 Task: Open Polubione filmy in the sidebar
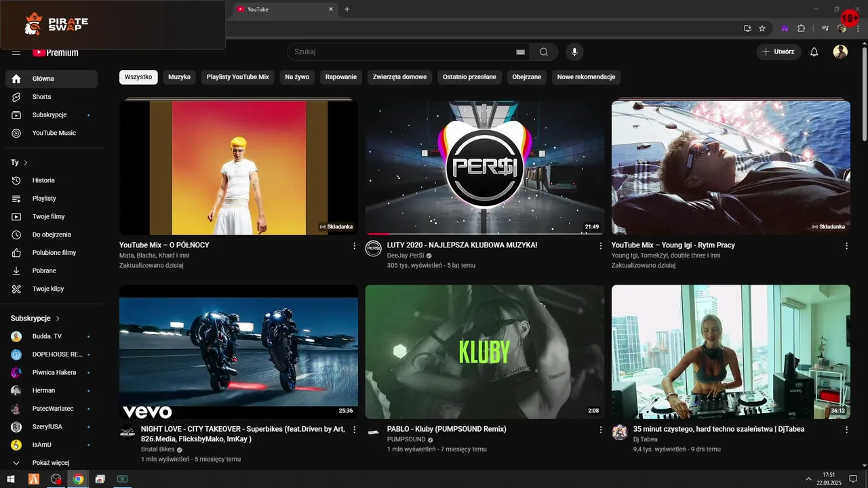[52, 253]
